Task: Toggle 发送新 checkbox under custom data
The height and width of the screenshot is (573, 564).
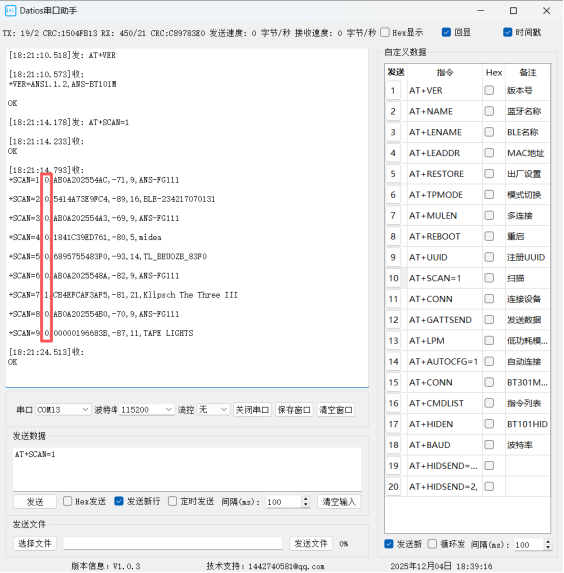Action: click(389, 544)
